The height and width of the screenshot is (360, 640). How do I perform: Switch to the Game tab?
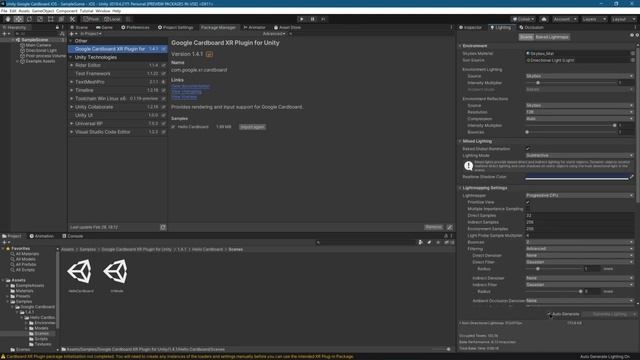[x=104, y=27]
